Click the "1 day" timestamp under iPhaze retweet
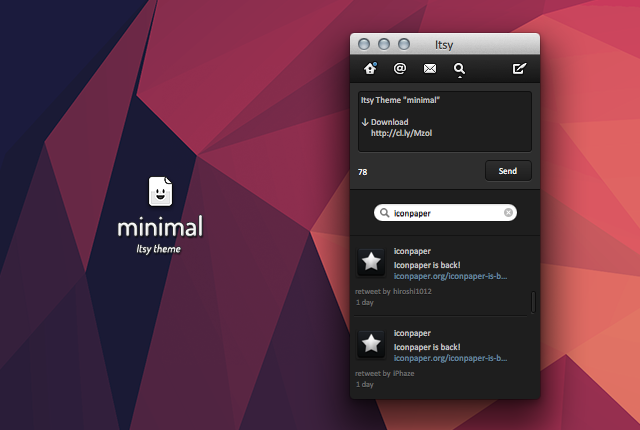This screenshot has width=640, height=430. pyautogui.click(x=364, y=384)
